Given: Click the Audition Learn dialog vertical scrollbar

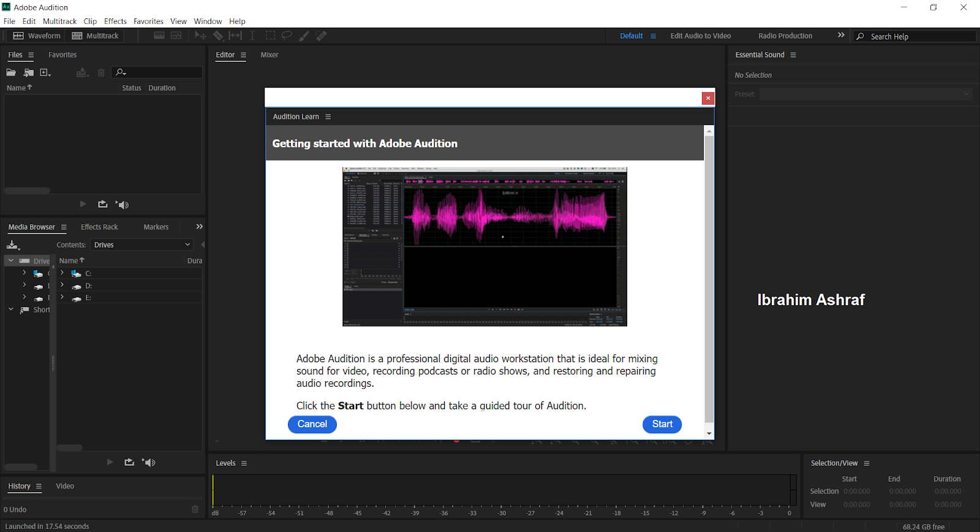Looking at the screenshot, I should (x=709, y=279).
